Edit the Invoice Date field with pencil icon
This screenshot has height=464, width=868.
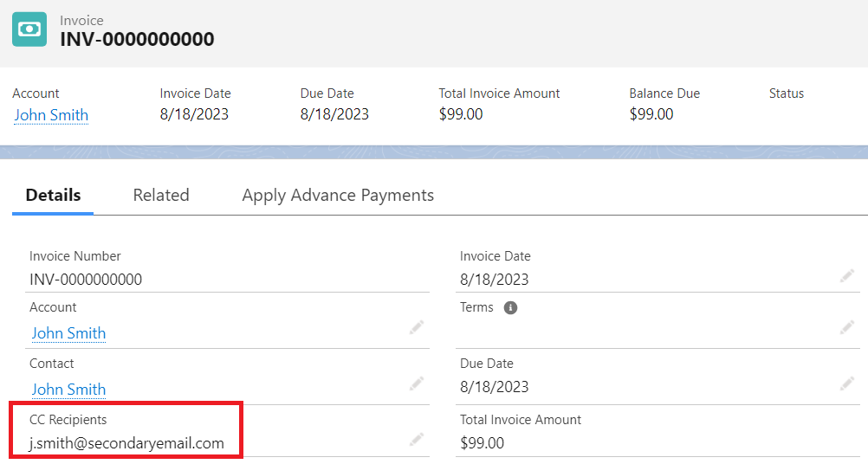point(846,276)
